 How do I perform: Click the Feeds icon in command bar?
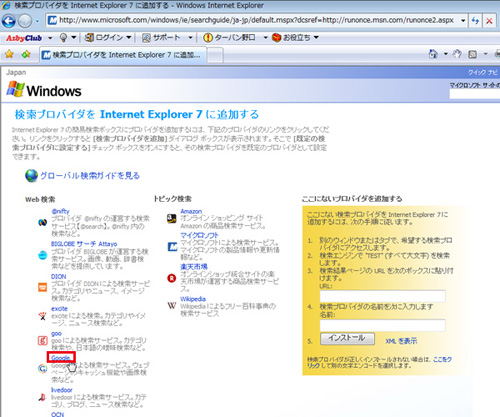pos(472,54)
